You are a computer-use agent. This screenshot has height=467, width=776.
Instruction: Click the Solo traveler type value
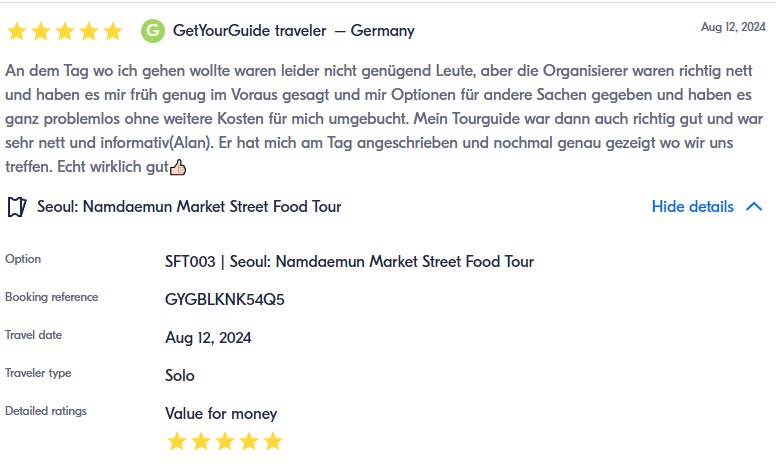pos(180,376)
